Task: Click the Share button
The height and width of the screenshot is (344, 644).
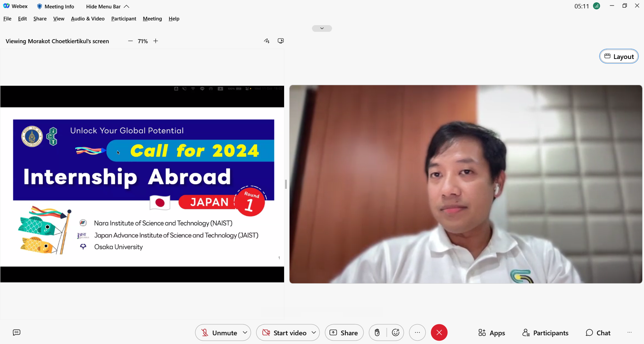Action: [344, 333]
